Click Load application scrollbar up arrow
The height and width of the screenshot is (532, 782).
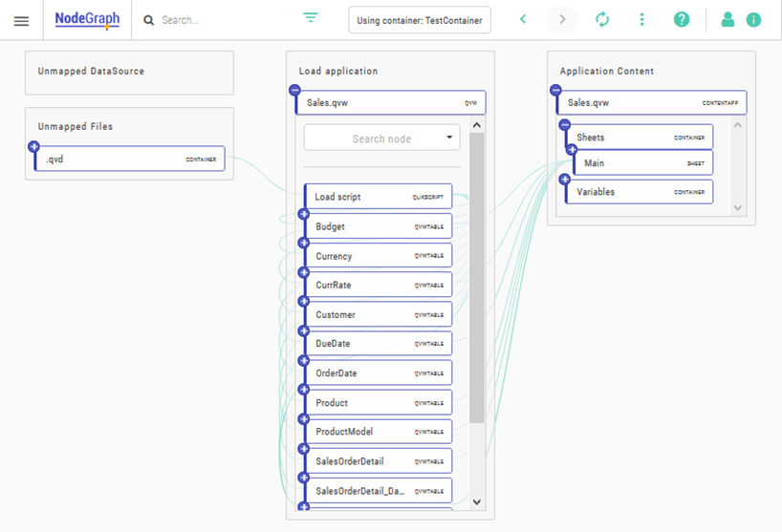tap(477, 125)
